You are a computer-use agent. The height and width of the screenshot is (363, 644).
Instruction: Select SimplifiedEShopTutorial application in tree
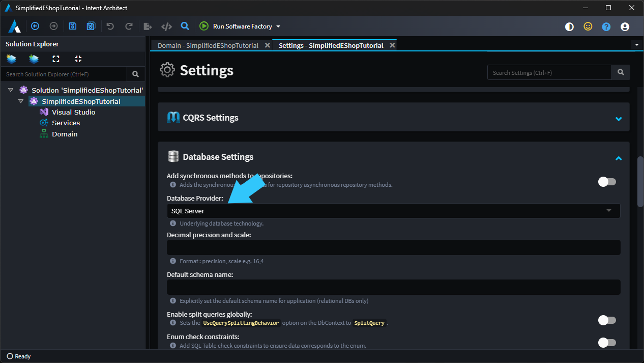coord(81,101)
